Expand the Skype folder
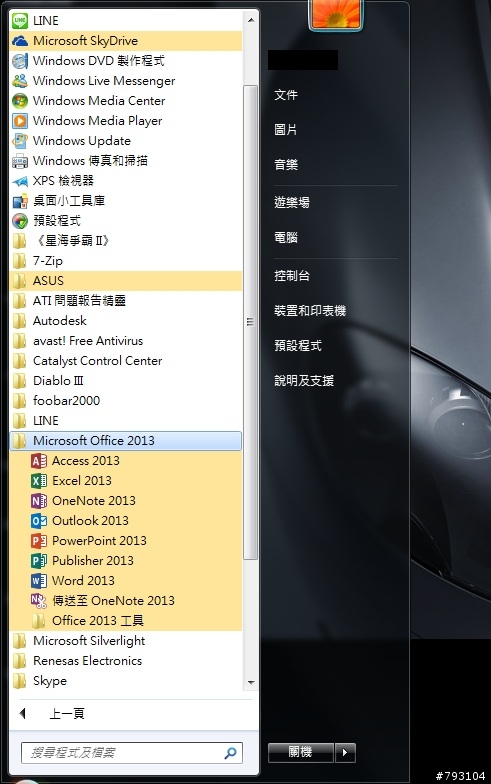This screenshot has height=784, width=491. click(x=125, y=680)
